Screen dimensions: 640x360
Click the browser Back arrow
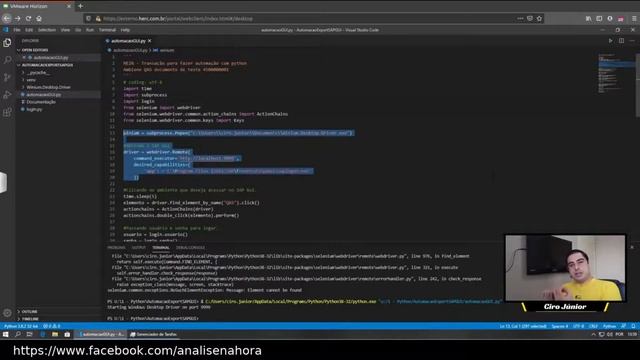click(7, 18)
